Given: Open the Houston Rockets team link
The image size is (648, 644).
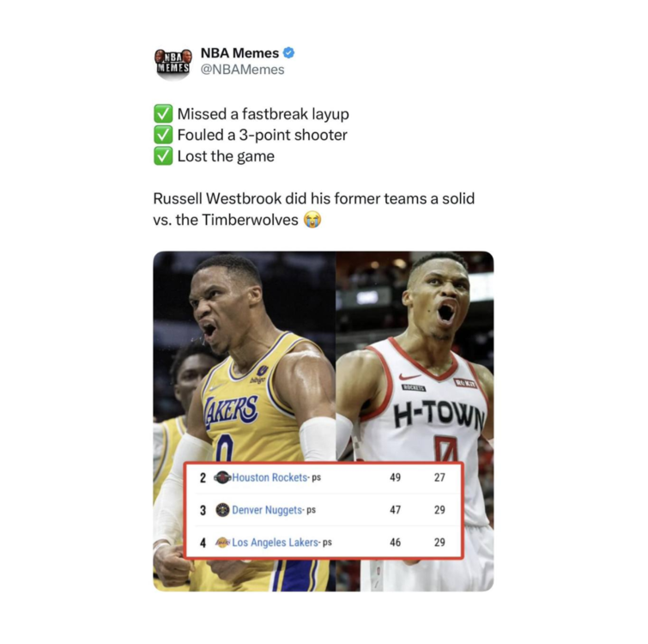Looking at the screenshot, I should point(269,477).
